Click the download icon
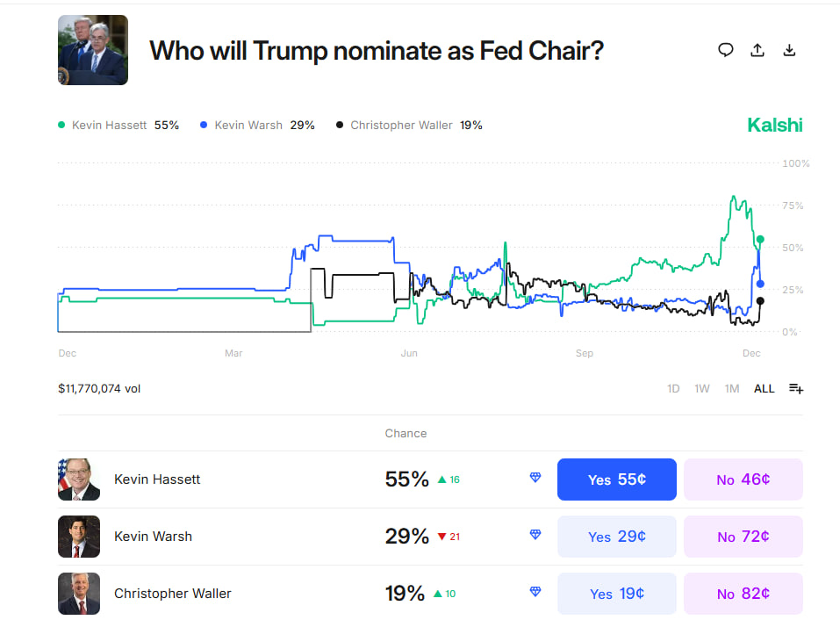The image size is (840, 620). pos(789,50)
